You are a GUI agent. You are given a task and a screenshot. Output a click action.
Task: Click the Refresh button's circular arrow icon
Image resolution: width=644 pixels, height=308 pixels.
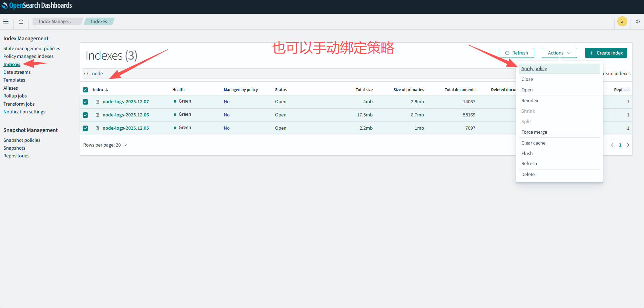point(507,53)
